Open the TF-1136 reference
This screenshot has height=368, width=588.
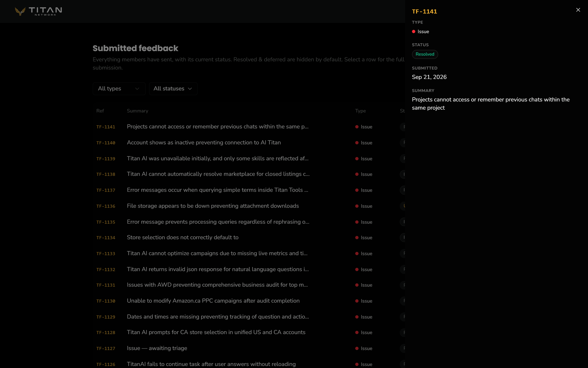point(106,206)
